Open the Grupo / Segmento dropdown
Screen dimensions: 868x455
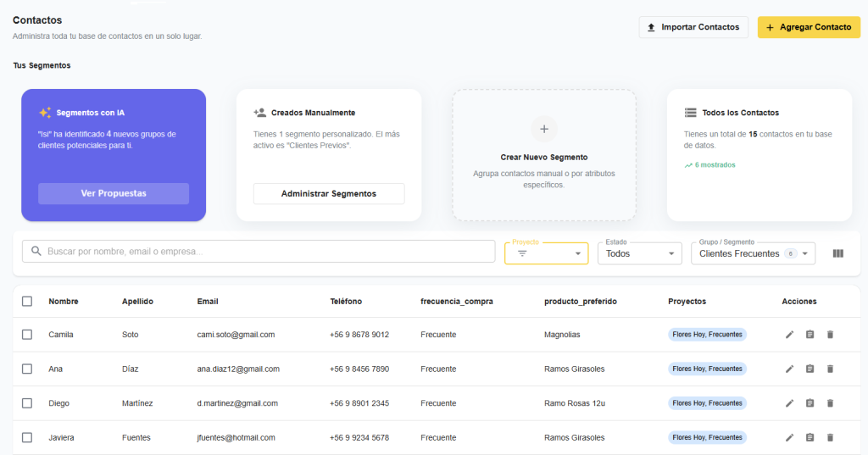(x=753, y=253)
